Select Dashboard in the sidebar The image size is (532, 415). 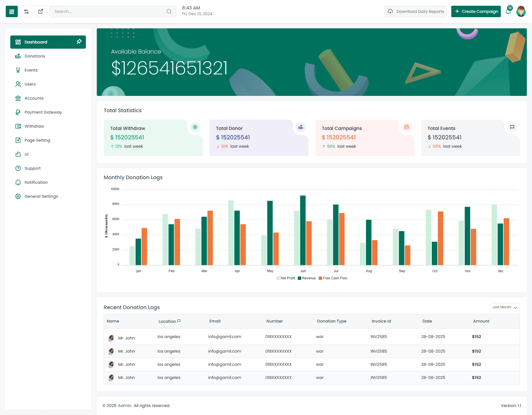pyautogui.click(x=48, y=42)
